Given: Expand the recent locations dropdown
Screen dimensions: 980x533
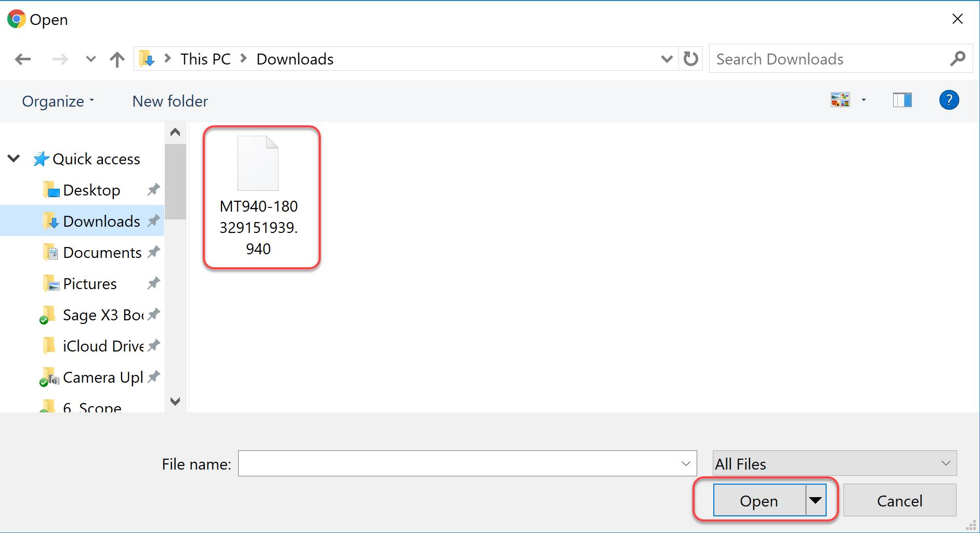Looking at the screenshot, I should 90,59.
